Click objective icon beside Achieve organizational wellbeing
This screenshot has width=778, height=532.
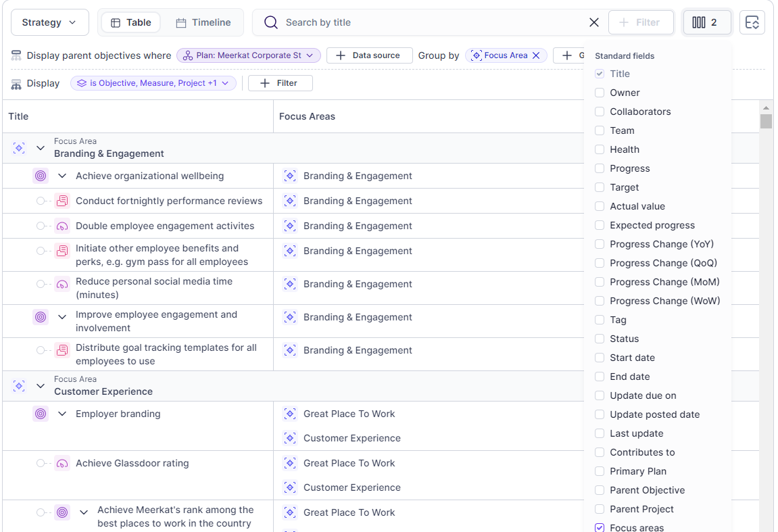41,176
